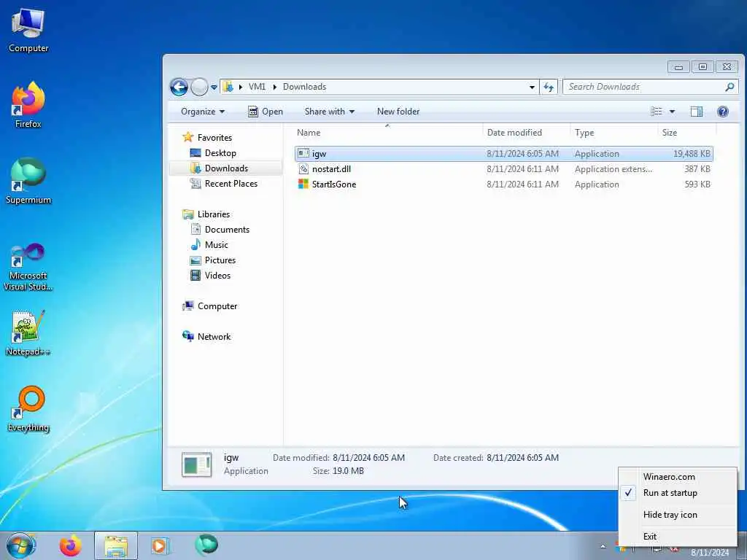The height and width of the screenshot is (560, 747).
Task: Select the igw application file
Action: click(x=504, y=154)
